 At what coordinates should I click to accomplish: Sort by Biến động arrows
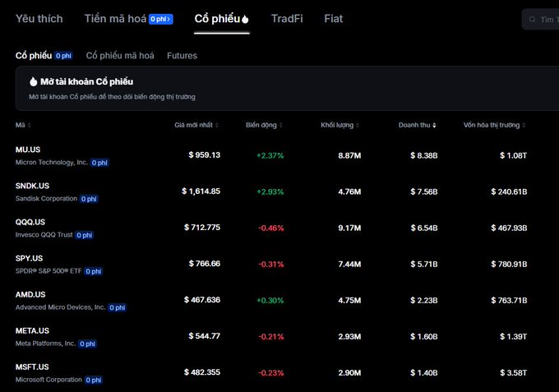pos(281,125)
